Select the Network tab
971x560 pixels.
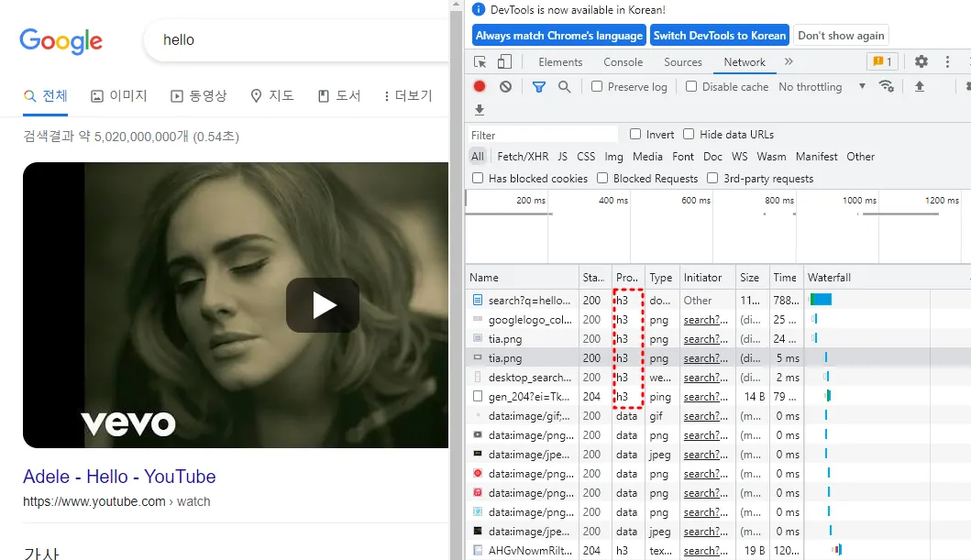(745, 62)
